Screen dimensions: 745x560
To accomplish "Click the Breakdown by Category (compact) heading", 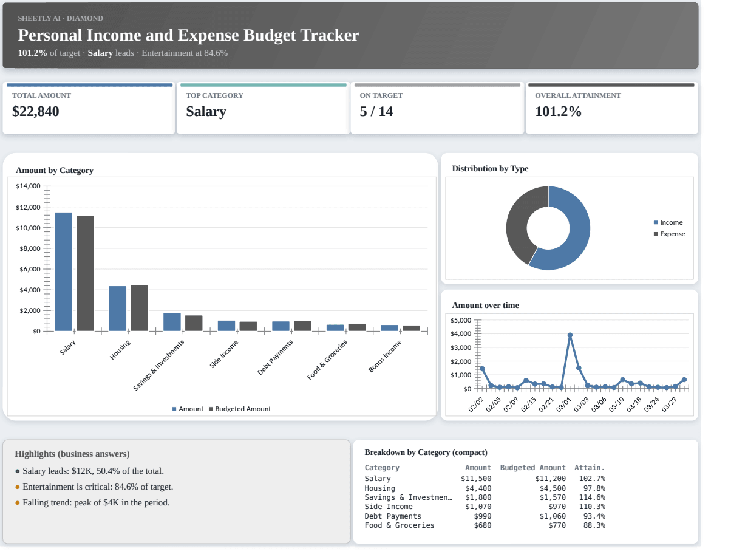I will (x=426, y=452).
